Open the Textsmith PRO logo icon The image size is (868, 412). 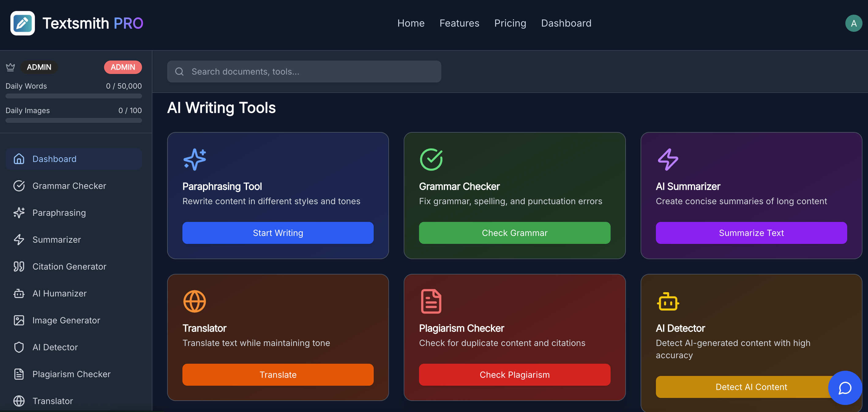point(22,23)
